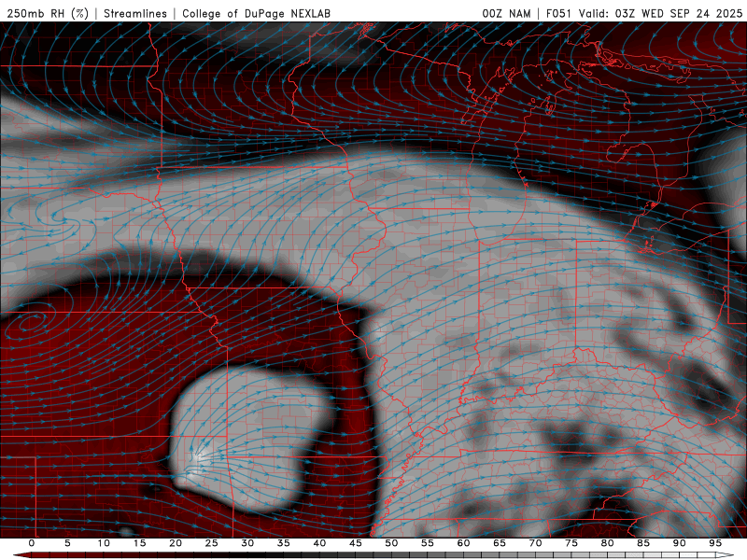Click the 'F051' forecast hour label
Viewport: 747px width, 560px height.
(559, 13)
